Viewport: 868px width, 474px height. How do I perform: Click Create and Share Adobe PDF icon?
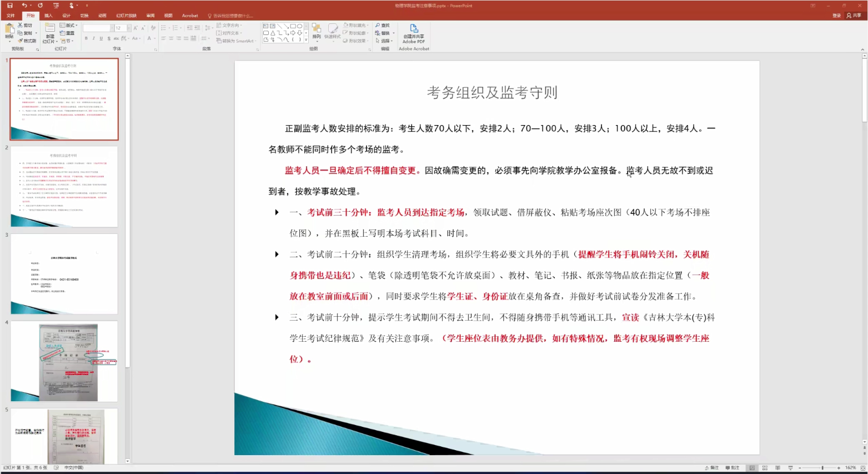click(x=414, y=28)
